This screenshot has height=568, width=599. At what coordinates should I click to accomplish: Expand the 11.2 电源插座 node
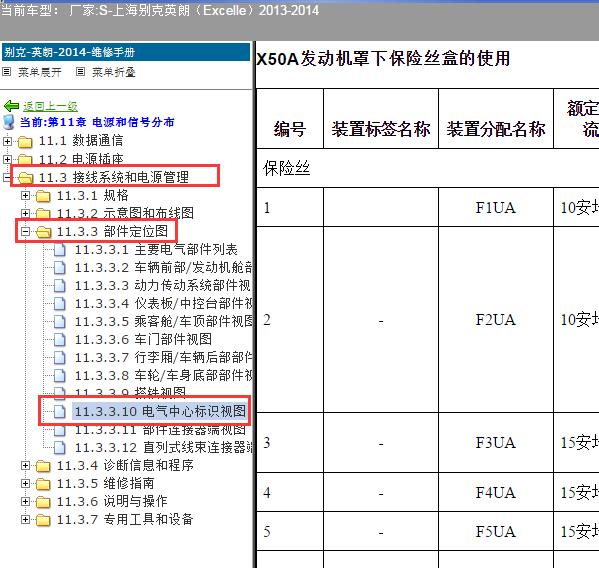[7, 159]
